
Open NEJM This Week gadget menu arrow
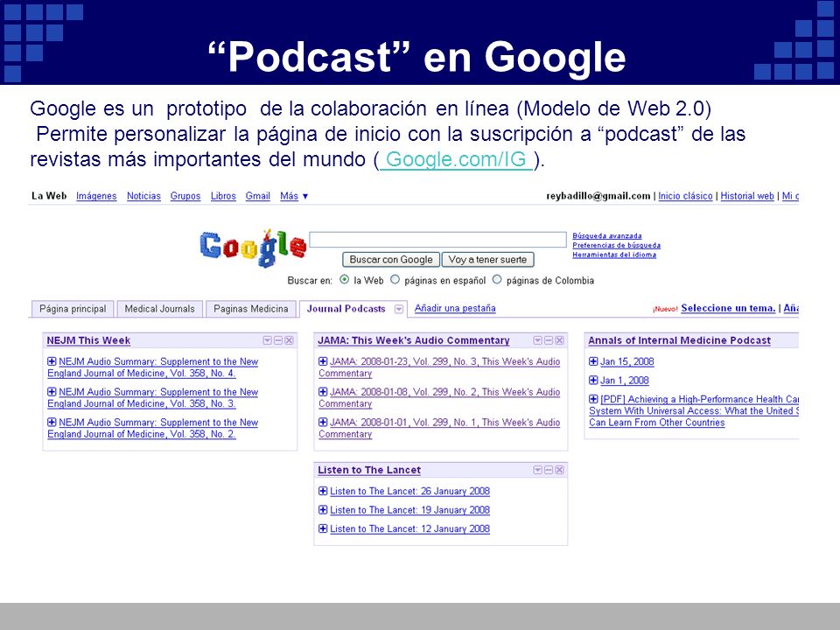pyautogui.click(x=268, y=340)
